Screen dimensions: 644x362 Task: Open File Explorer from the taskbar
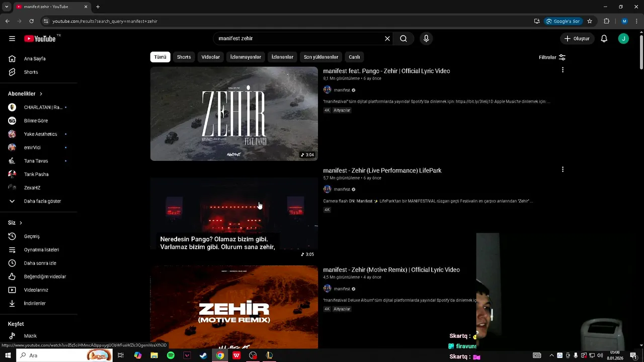pos(154,355)
